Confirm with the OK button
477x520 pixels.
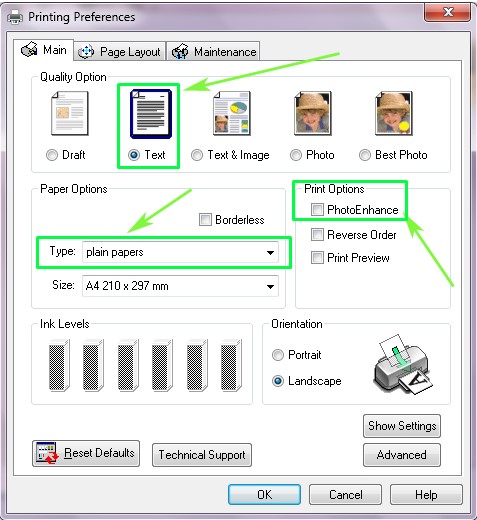(264, 495)
